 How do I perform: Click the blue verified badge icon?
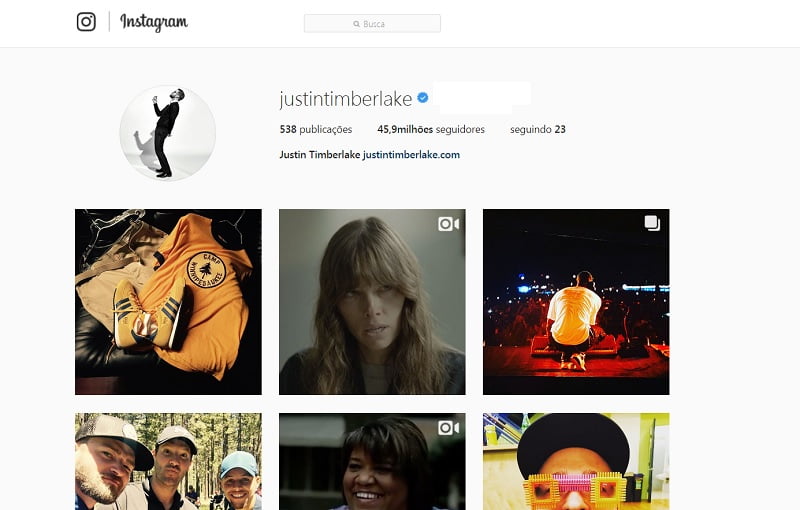coord(423,97)
